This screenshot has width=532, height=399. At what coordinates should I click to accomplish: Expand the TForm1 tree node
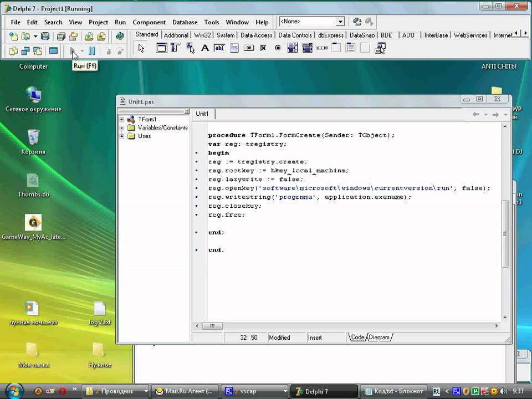[x=122, y=120]
